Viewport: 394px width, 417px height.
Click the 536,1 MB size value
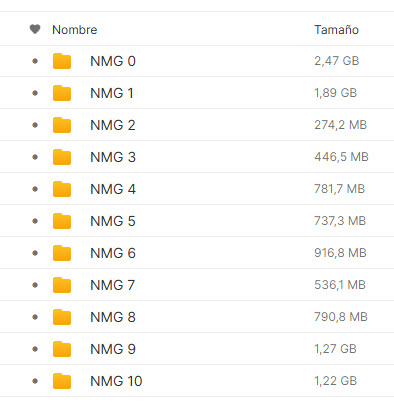[340, 285]
